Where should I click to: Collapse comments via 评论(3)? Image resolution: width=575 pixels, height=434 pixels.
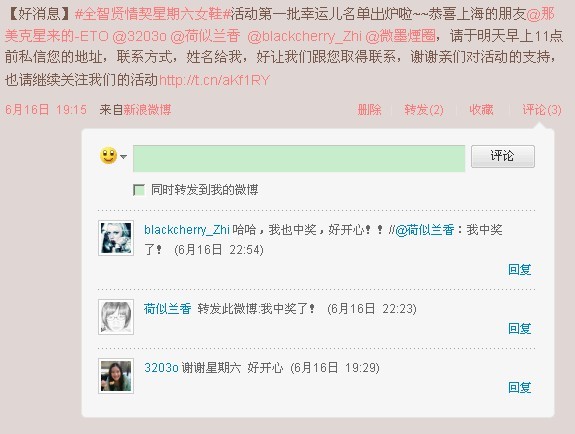(542, 110)
